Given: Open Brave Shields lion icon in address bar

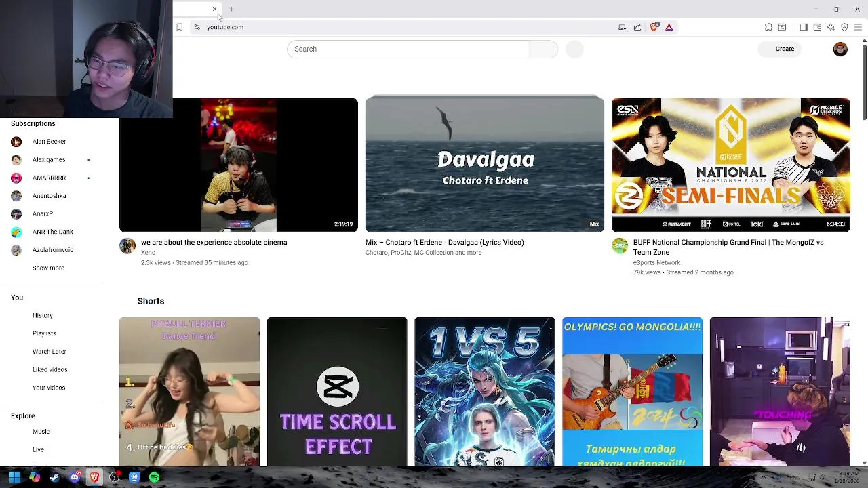Looking at the screenshot, I should tap(654, 27).
